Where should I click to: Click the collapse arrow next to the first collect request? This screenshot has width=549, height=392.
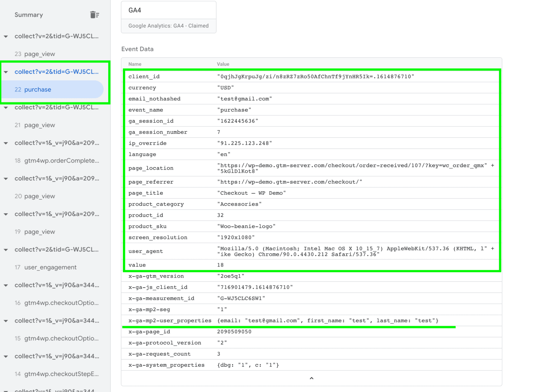5,36
